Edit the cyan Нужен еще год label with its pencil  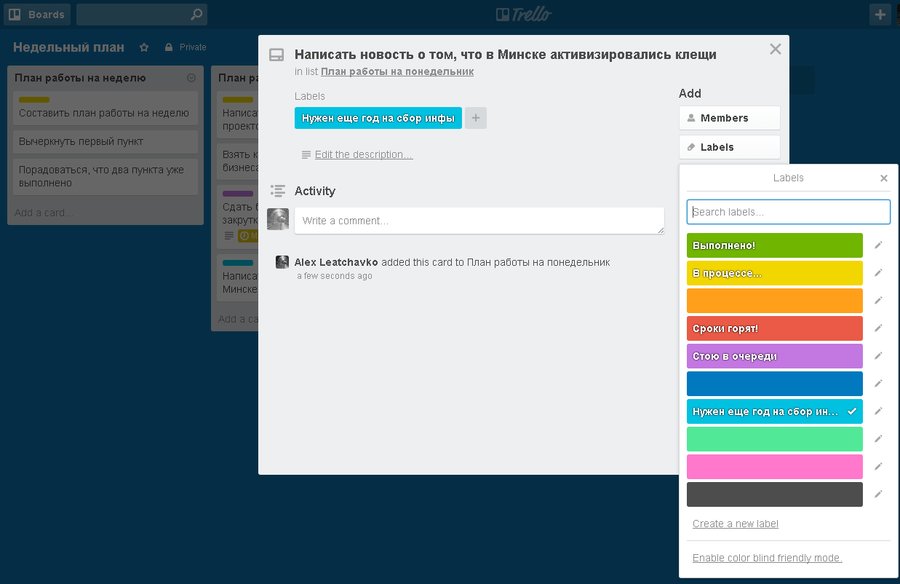878,411
